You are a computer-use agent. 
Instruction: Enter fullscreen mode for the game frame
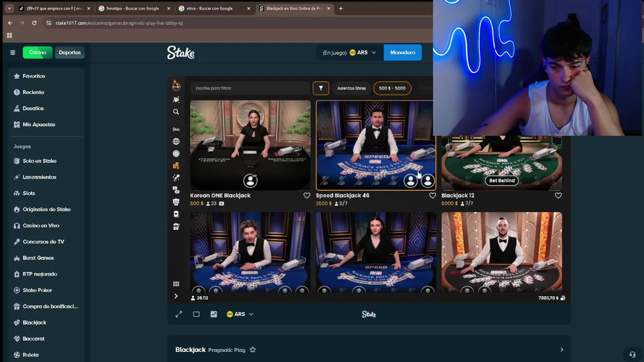click(x=179, y=314)
